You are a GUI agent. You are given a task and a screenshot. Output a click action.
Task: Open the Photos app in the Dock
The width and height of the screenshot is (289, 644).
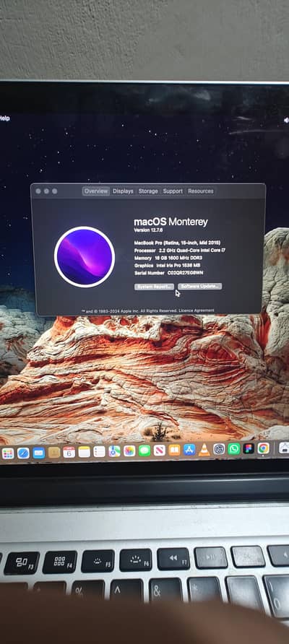tap(129, 451)
